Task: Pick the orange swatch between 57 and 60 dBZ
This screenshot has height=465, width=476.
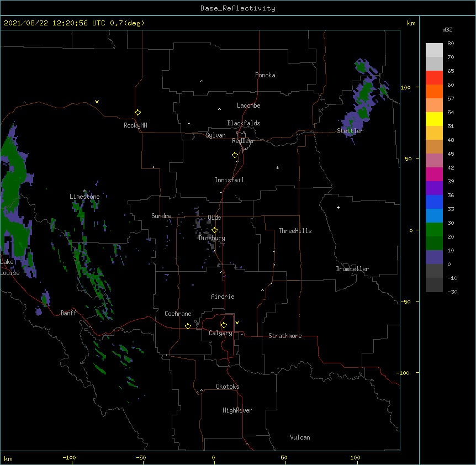Action: point(434,92)
